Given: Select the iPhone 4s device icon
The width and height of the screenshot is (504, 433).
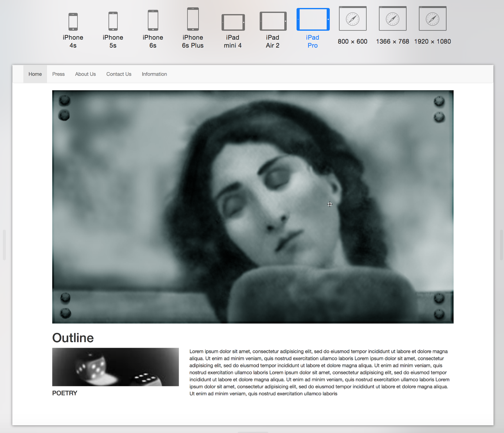Looking at the screenshot, I should pos(73,22).
